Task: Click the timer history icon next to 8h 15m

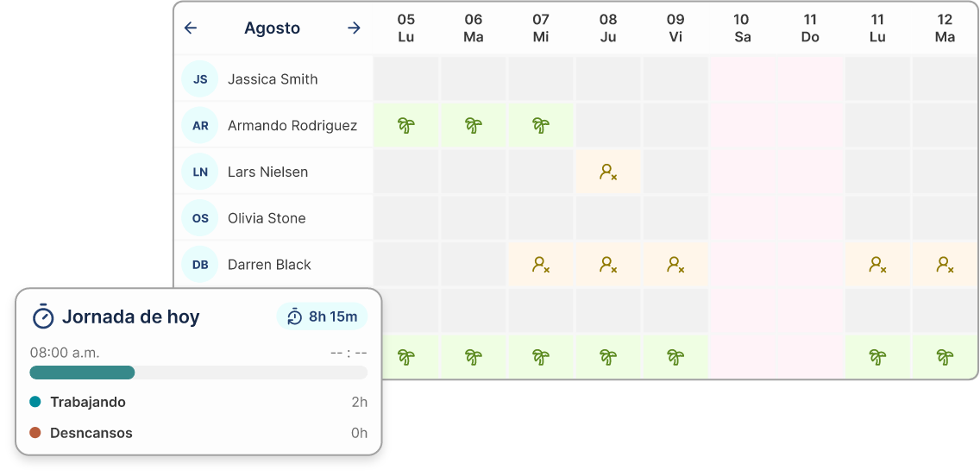Action: (295, 316)
